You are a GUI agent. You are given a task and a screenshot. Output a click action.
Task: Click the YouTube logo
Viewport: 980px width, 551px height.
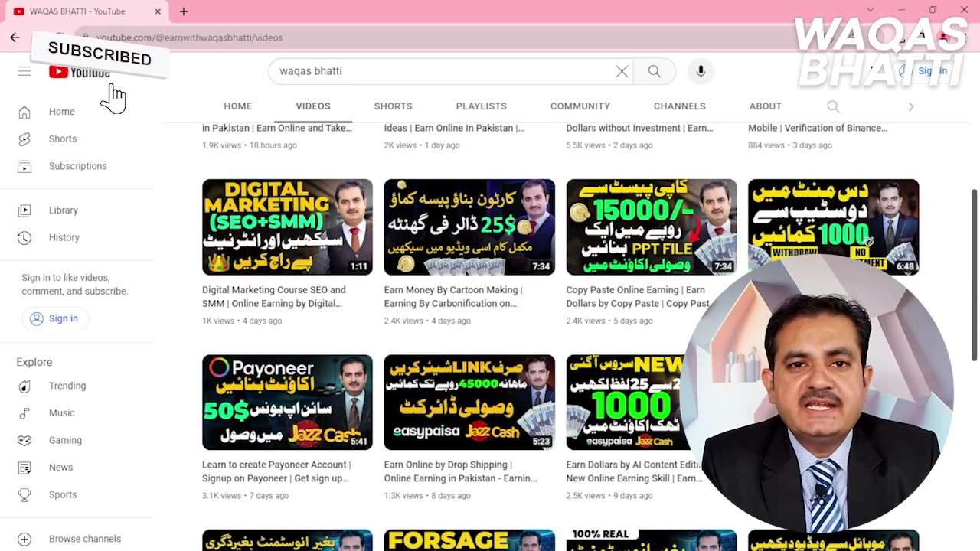pos(80,73)
